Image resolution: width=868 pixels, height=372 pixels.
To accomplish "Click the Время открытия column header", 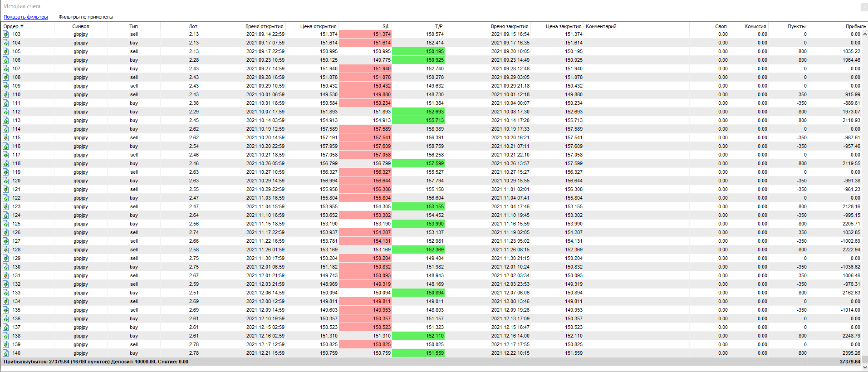I will click(x=264, y=26).
